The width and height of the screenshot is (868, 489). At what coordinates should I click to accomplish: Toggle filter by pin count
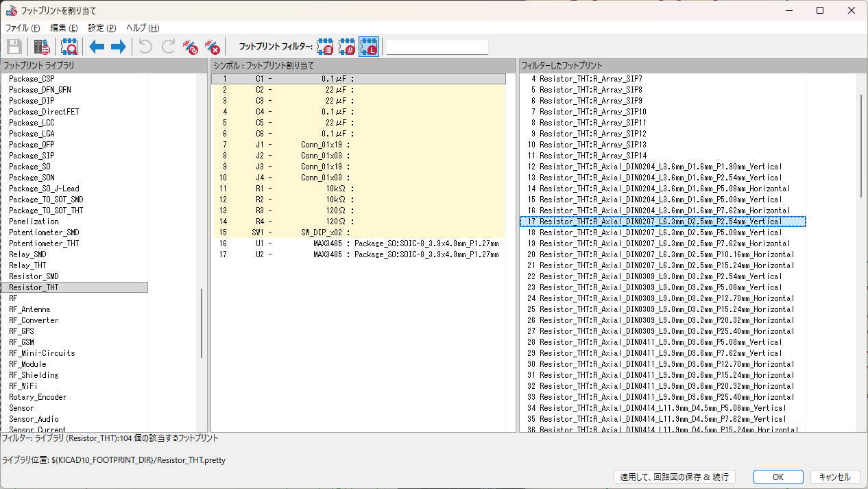(347, 47)
